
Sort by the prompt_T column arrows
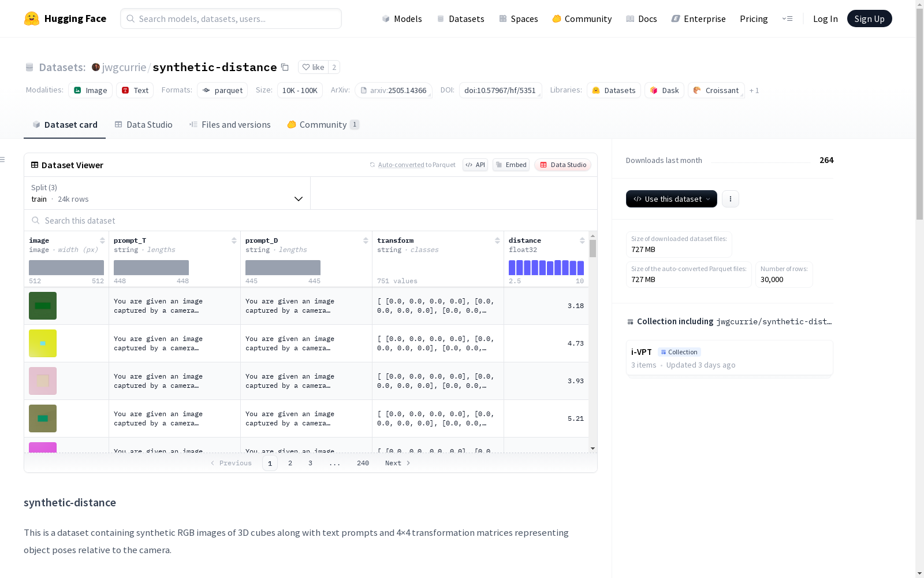234,240
